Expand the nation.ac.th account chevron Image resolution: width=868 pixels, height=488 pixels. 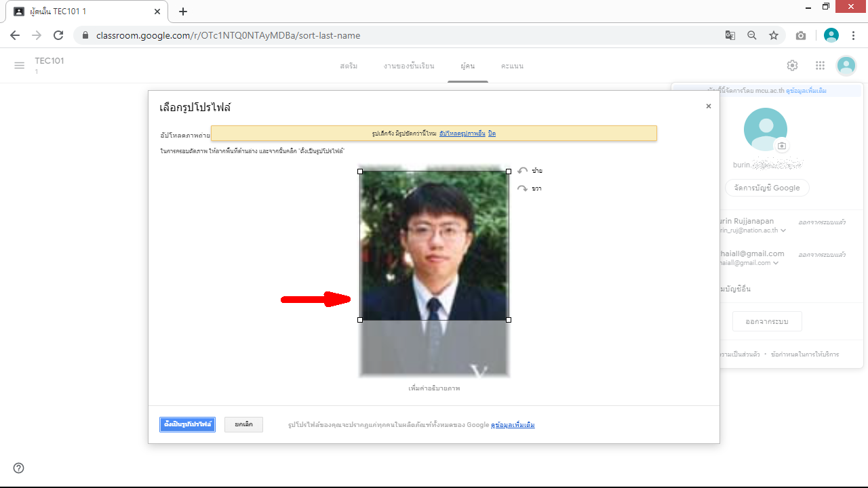783,230
